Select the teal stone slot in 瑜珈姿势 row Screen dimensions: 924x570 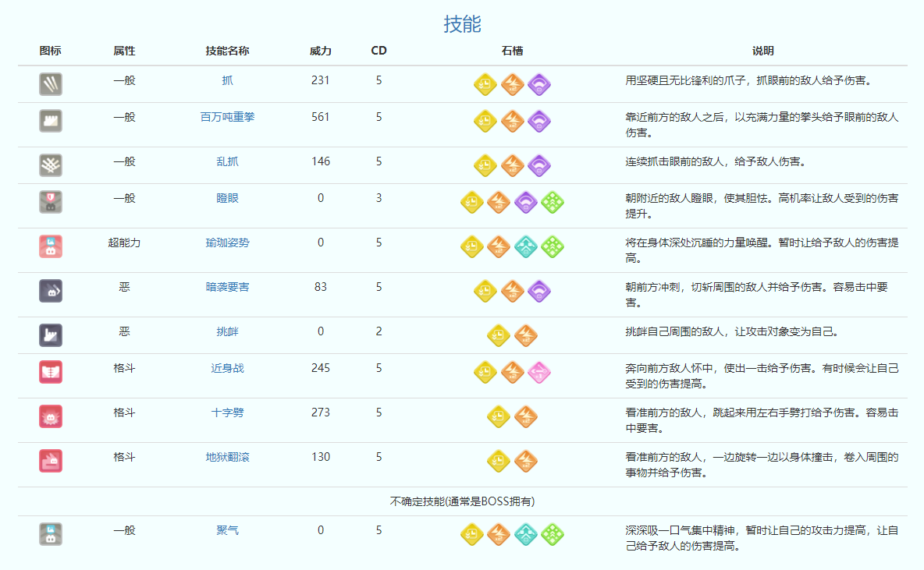(526, 247)
